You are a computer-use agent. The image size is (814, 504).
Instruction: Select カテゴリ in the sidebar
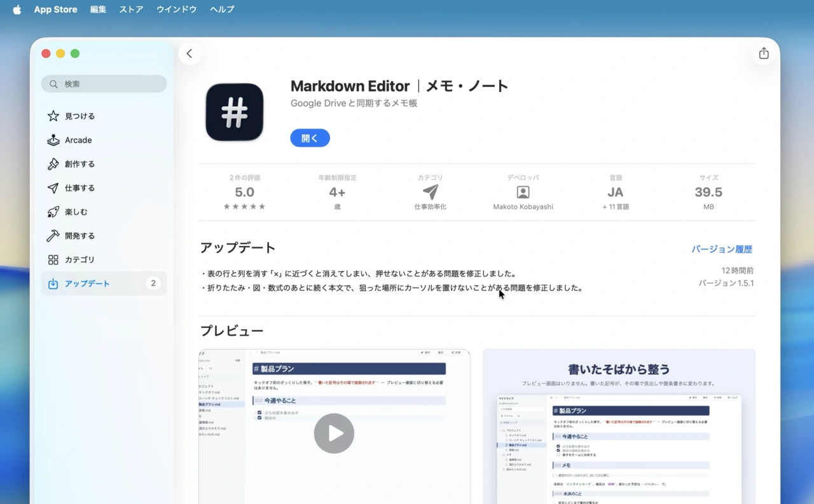(104, 259)
